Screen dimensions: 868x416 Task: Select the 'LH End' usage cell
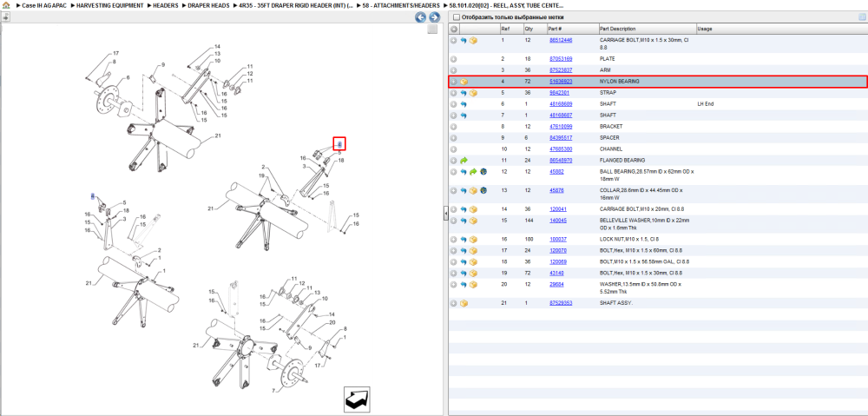(x=706, y=104)
